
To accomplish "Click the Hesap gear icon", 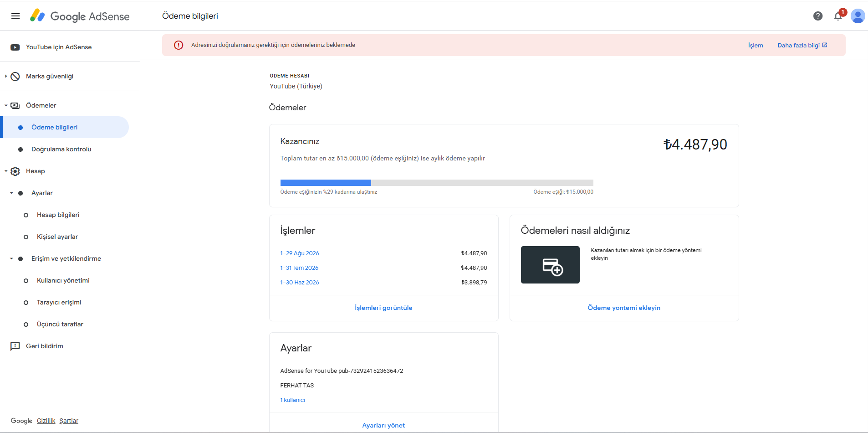I will coord(15,171).
